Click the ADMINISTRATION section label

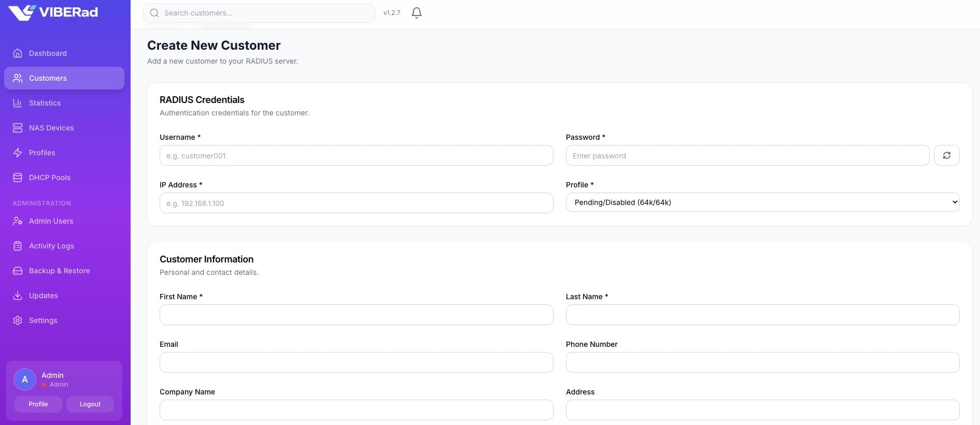(x=42, y=203)
